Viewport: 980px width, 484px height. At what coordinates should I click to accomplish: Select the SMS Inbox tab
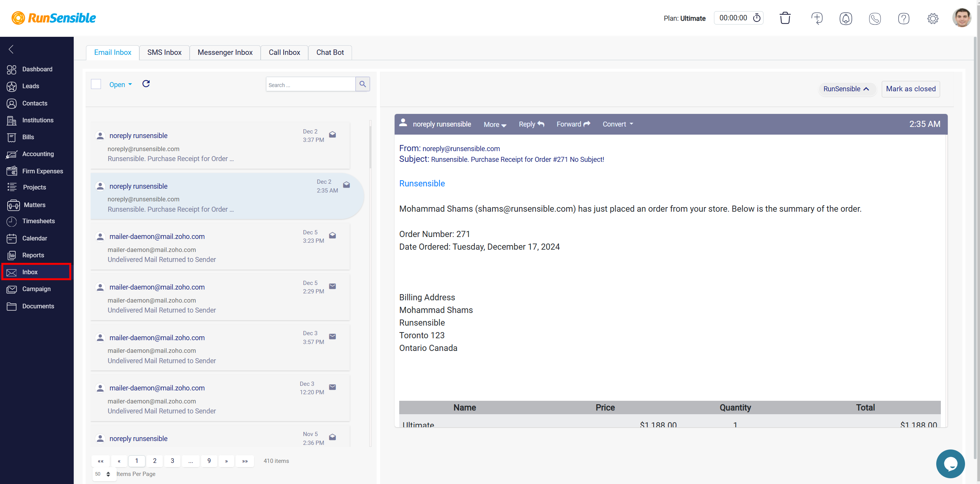click(164, 52)
